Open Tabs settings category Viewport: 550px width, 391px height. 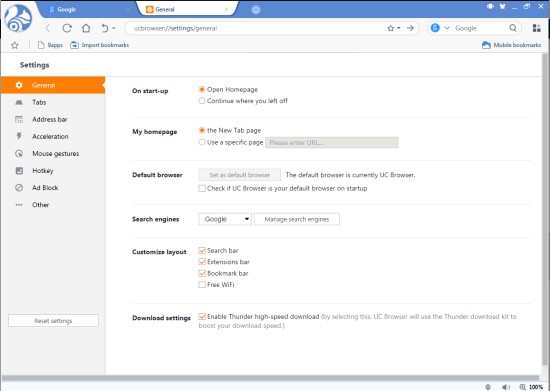(53, 102)
